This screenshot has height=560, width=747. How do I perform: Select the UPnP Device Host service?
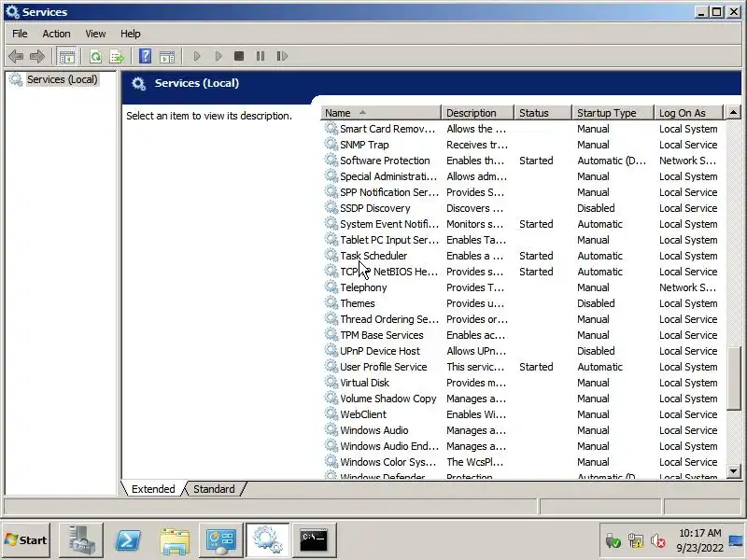tap(521, 351)
